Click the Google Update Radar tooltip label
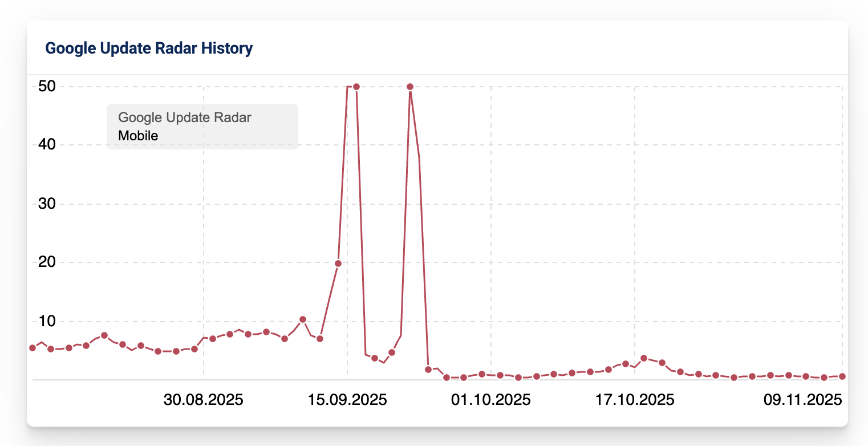Image resolution: width=868 pixels, height=446 pixels. [x=185, y=117]
